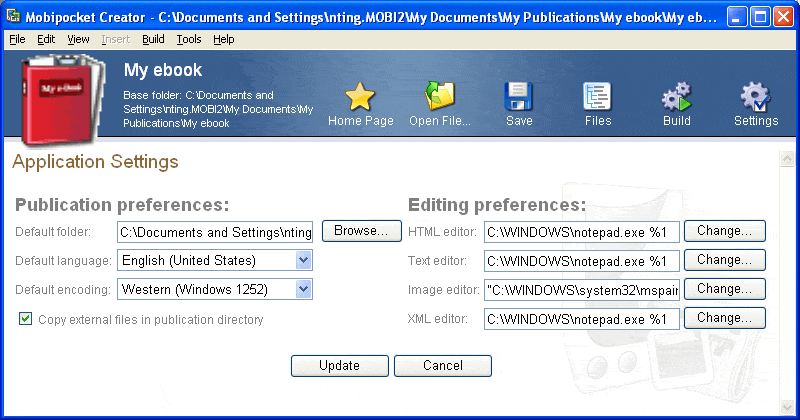Click the Default folder path field
Screen dimensions: 800x420
click(x=215, y=232)
